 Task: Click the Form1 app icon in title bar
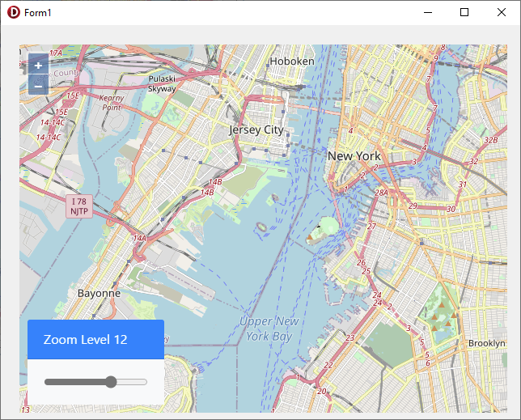(14, 12)
